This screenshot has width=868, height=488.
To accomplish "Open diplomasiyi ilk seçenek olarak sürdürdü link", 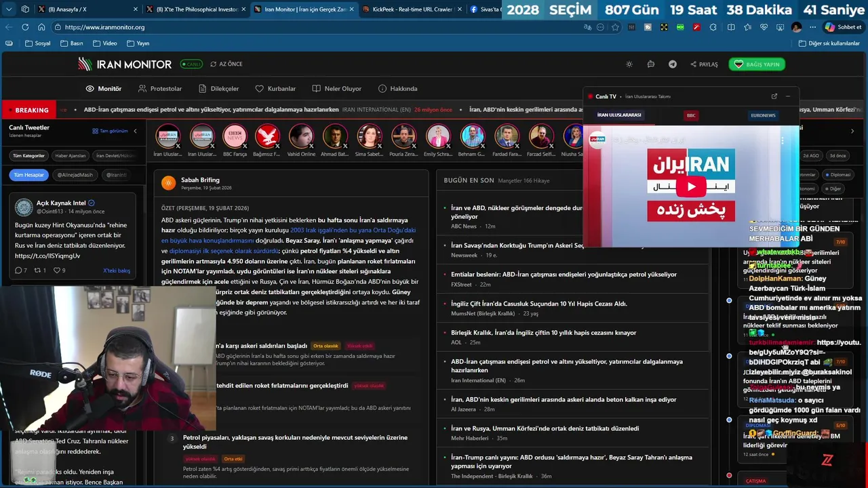I will point(224,251).
